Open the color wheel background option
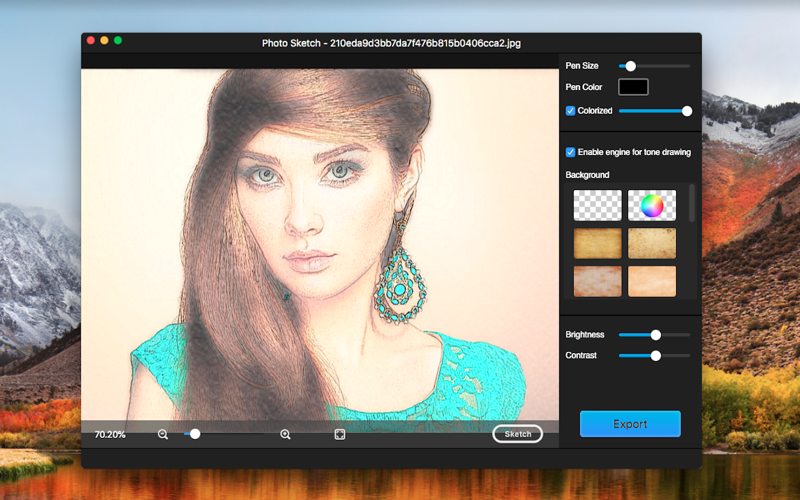This screenshot has width=800, height=500. [x=652, y=205]
